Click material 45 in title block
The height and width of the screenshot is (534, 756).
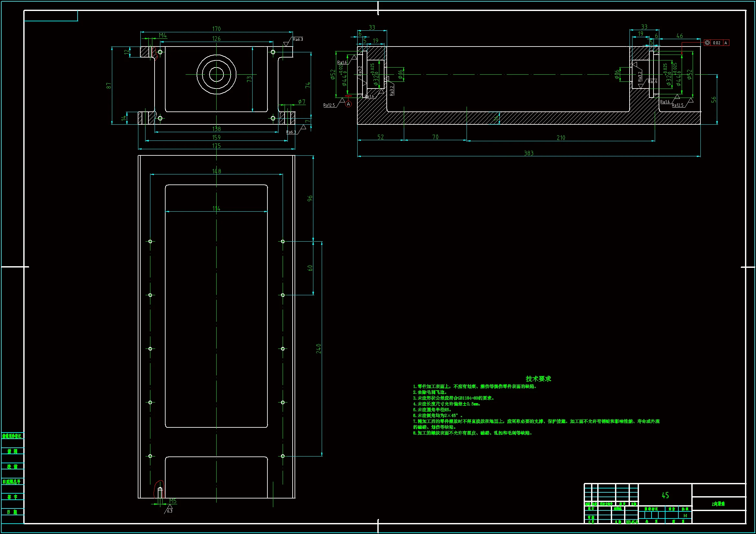(665, 495)
